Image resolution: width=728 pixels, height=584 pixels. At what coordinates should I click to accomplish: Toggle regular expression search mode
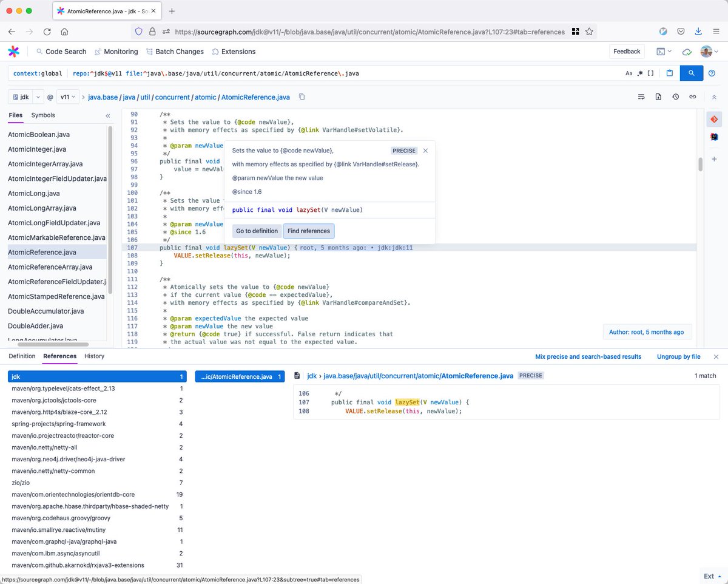pos(641,73)
